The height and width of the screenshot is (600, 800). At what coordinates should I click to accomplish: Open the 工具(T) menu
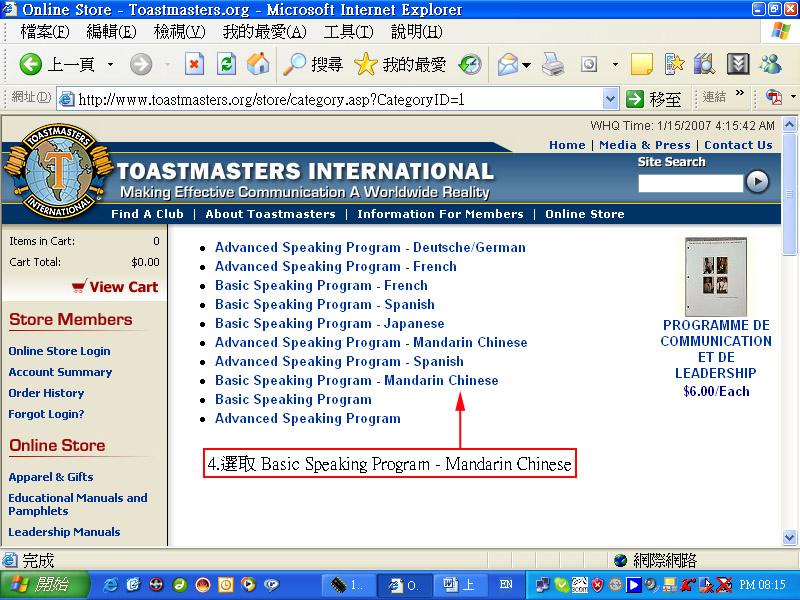(348, 32)
